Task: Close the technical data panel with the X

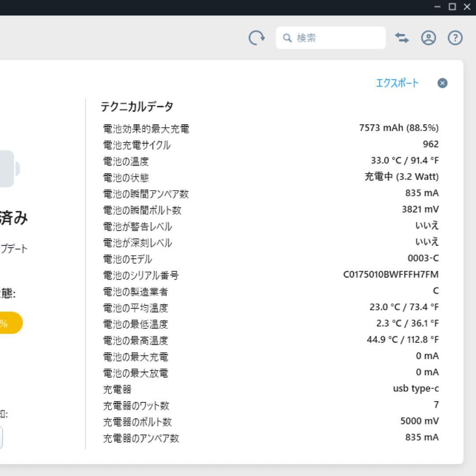Action: [442, 83]
